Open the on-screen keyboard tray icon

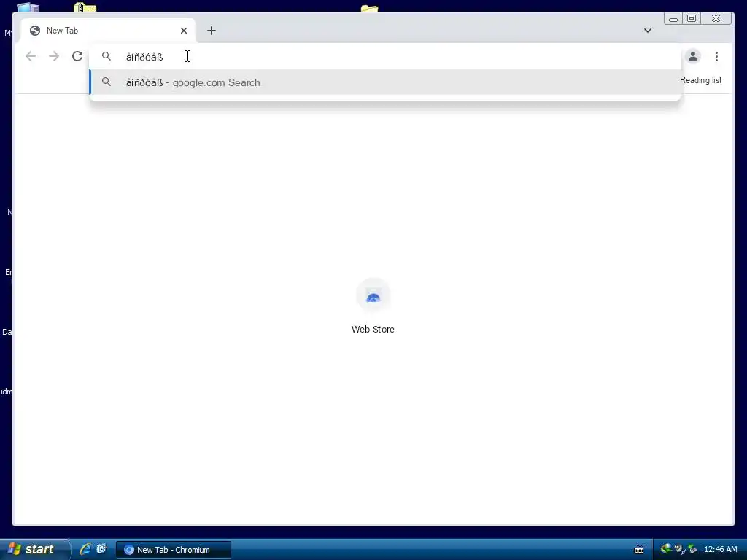639,550
